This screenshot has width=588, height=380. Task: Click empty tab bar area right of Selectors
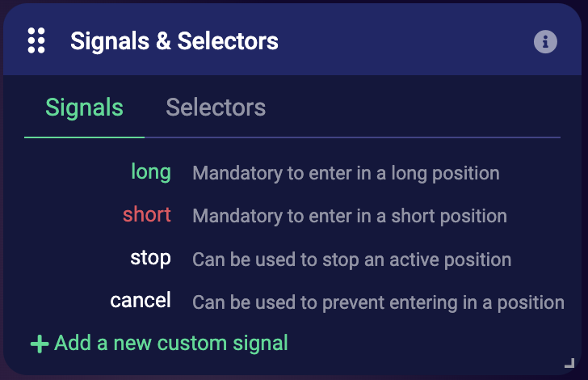pos(412,109)
